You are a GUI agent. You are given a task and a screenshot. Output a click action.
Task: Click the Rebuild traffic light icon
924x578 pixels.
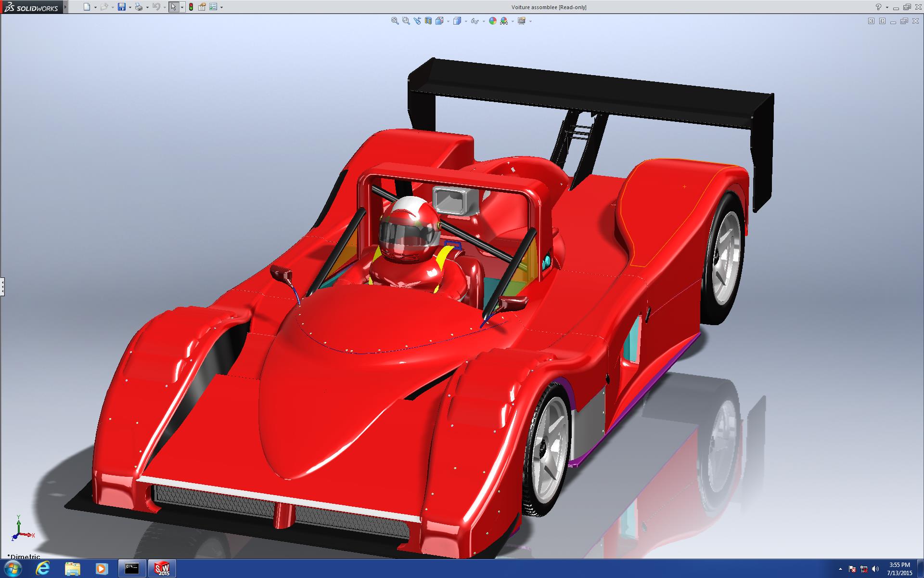[x=191, y=7]
